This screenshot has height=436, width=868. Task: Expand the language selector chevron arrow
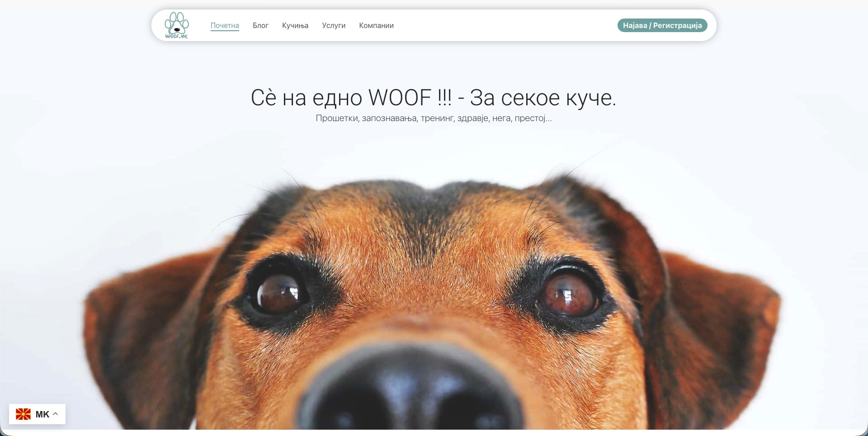coord(56,414)
